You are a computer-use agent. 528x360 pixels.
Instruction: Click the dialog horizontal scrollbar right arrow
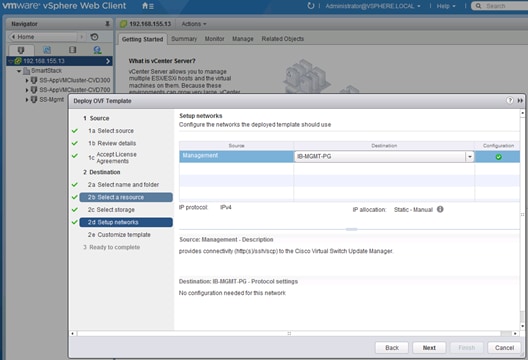(x=515, y=333)
